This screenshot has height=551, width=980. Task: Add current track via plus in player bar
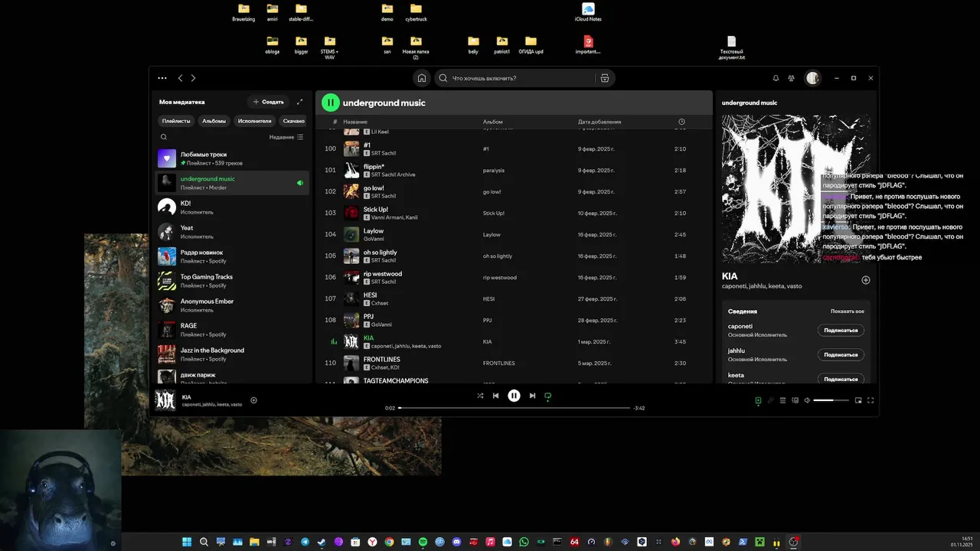(x=253, y=400)
